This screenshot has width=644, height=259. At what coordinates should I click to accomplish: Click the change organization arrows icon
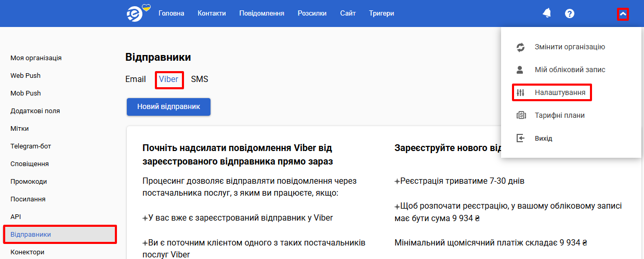tap(521, 47)
